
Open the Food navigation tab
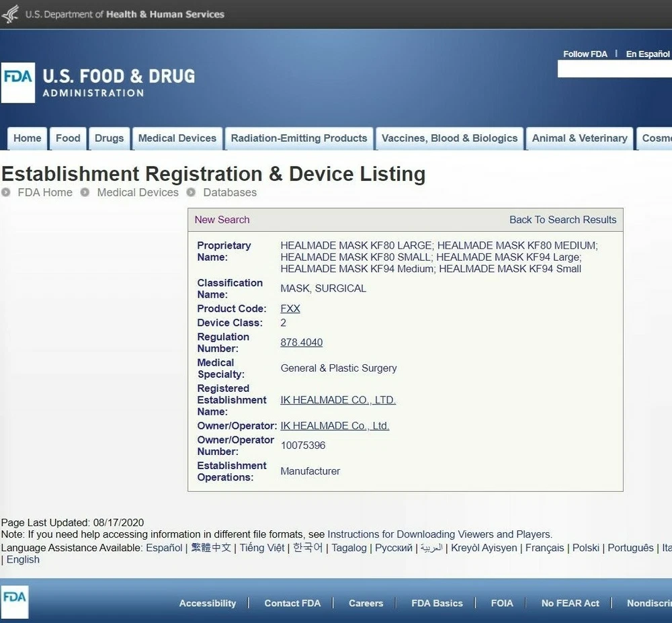pos(68,138)
